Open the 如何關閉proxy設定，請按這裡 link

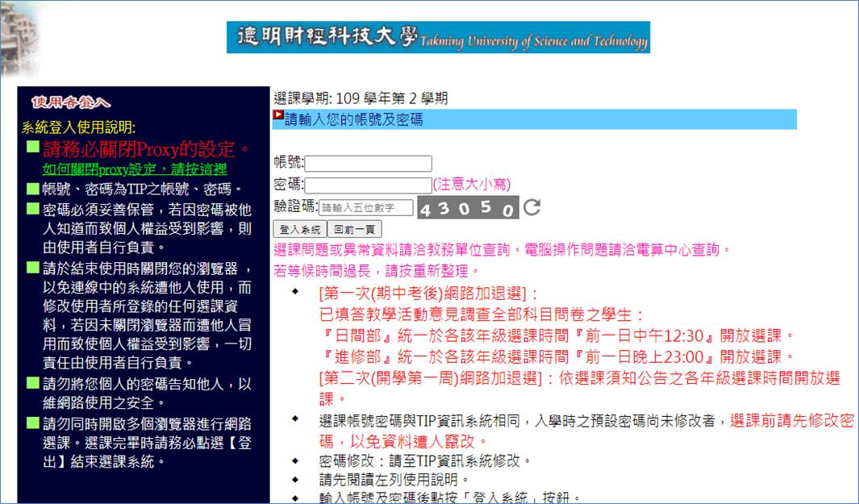tap(135, 169)
